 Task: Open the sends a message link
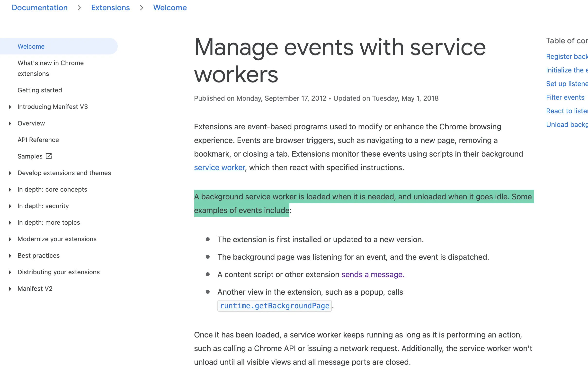[x=373, y=275]
